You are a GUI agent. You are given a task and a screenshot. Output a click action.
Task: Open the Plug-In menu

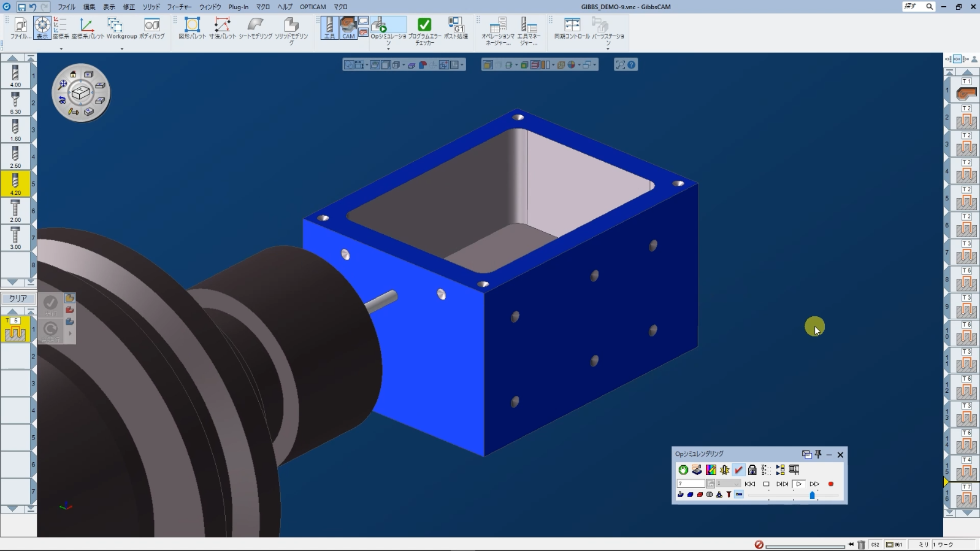[239, 7]
